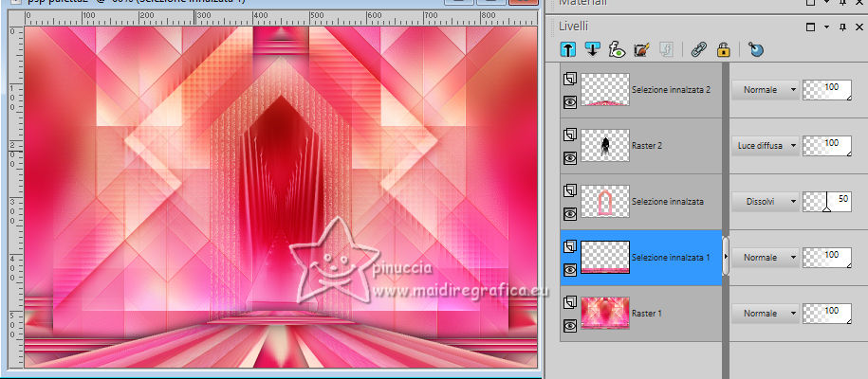868x379 pixels.
Task: Maximize the Livelli palette
Action: point(811,27)
